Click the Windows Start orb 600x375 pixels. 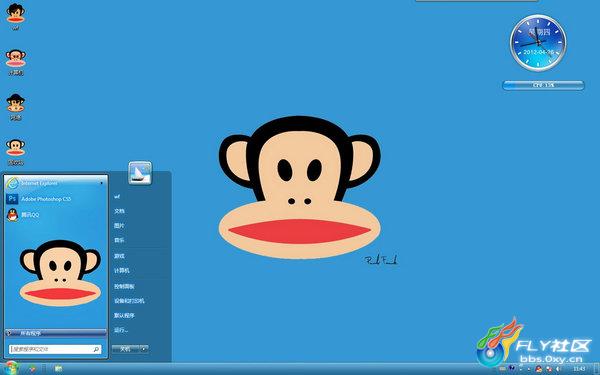pyautogui.click(x=10, y=368)
